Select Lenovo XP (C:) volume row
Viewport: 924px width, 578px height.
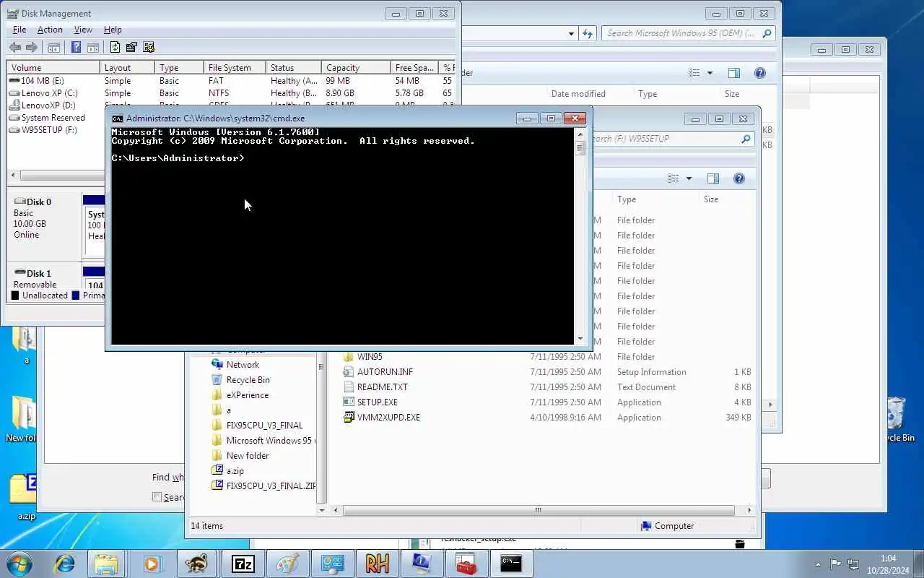point(49,93)
